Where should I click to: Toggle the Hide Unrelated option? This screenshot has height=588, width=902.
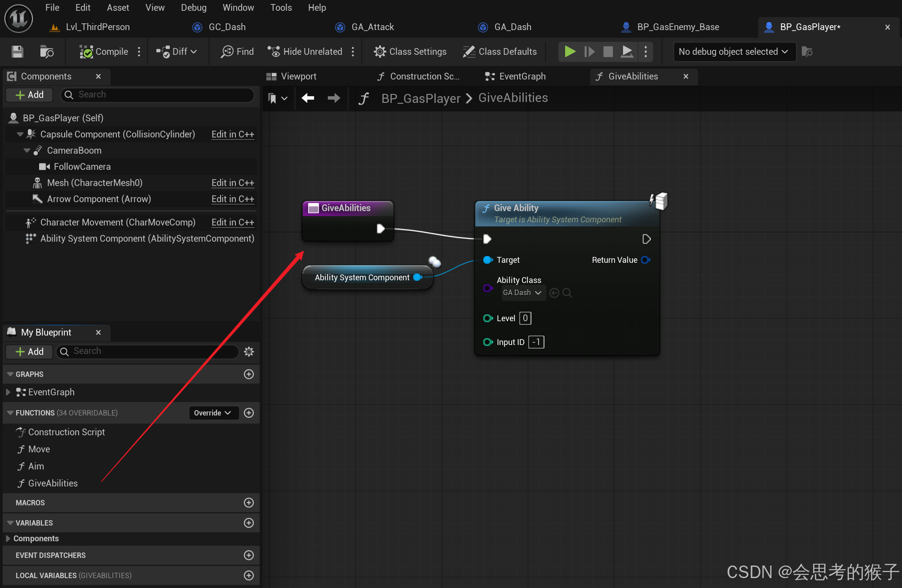(x=305, y=52)
